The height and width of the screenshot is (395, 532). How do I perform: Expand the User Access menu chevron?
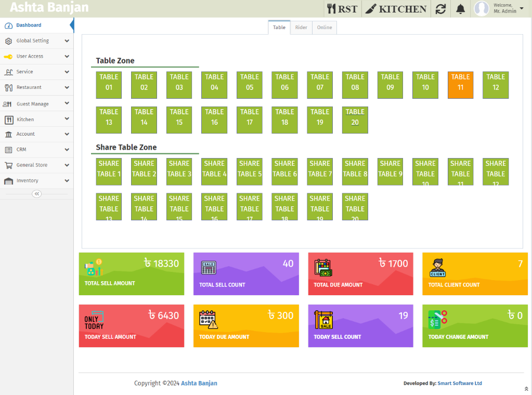point(67,56)
